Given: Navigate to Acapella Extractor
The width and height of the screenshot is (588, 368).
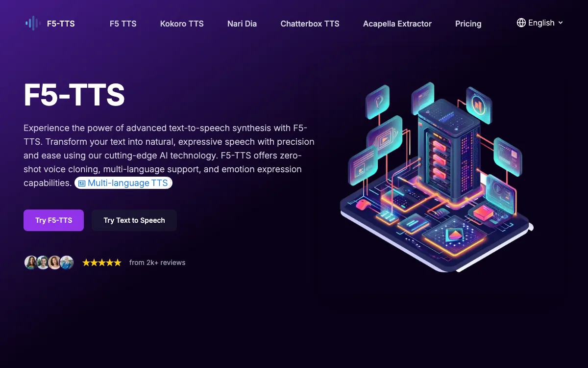Looking at the screenshot, I should pyautogui.click(x=397, y=24).
